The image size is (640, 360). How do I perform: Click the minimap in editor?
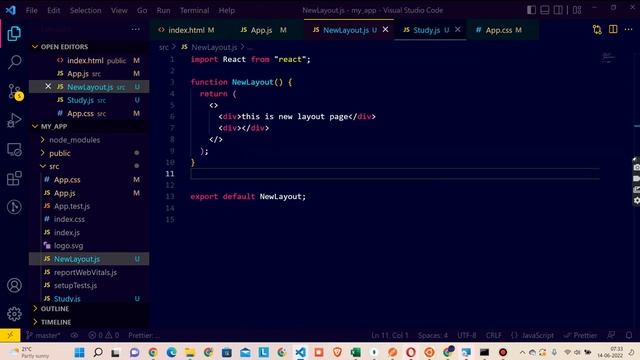609,58
